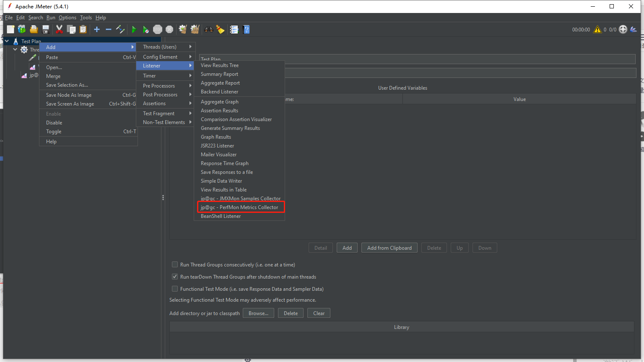
Task: Click the Add variable button
Action: pos(347,248)
